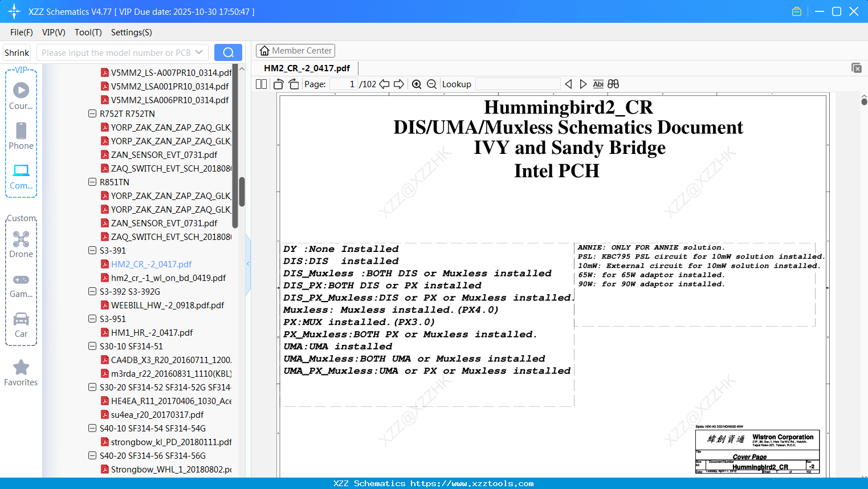The height and width of the screenshot is (489, 868).
Task: Zoom out of the schematic
Action: 432,84
